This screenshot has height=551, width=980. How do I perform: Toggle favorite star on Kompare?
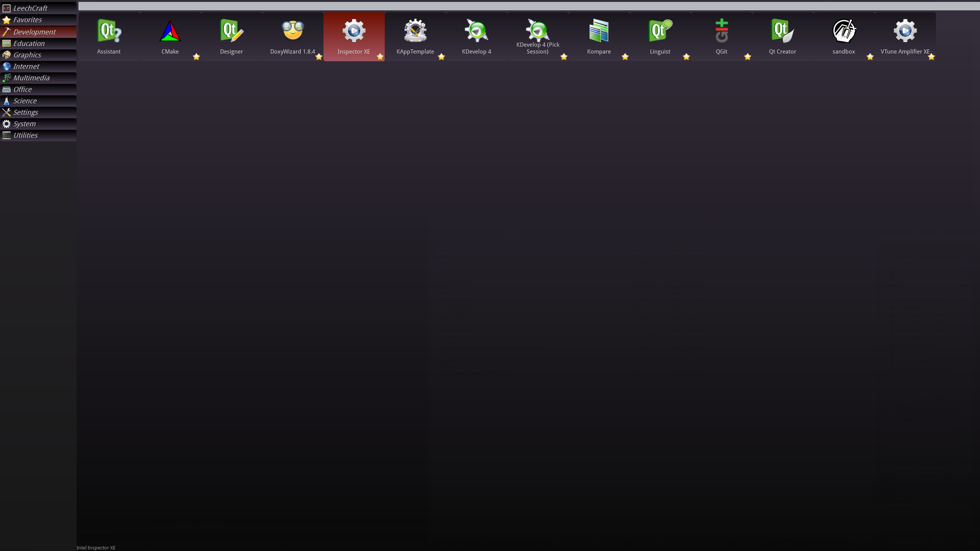625,57
